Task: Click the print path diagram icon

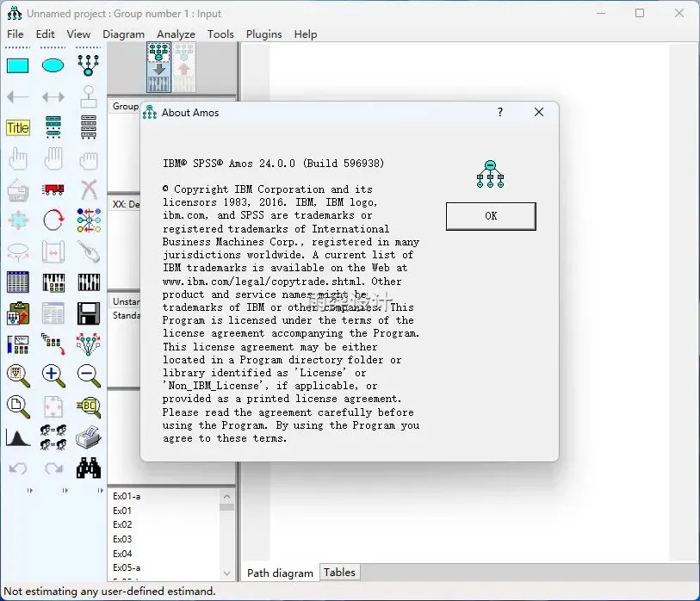Action: click(89, 437)
